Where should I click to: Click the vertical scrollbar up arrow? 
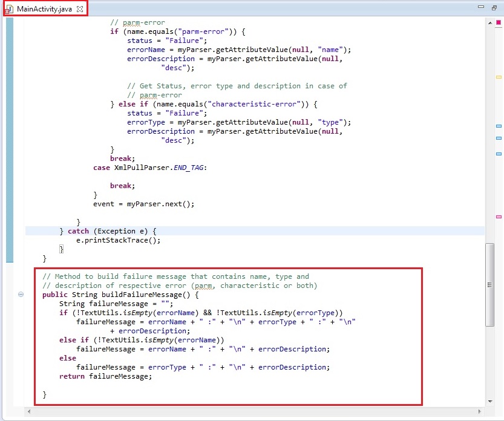(x=489, y=23)
